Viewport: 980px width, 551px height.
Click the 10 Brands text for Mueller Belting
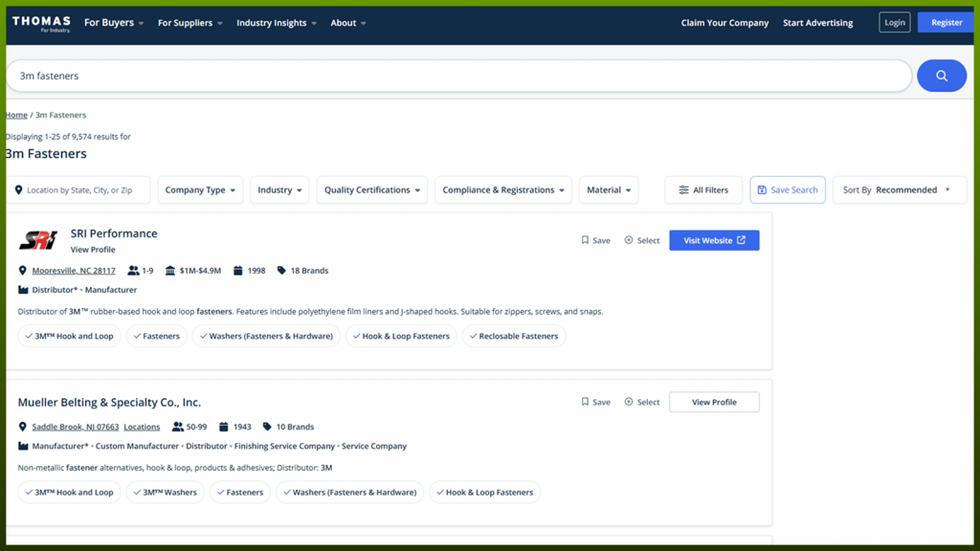coord(295,427)
